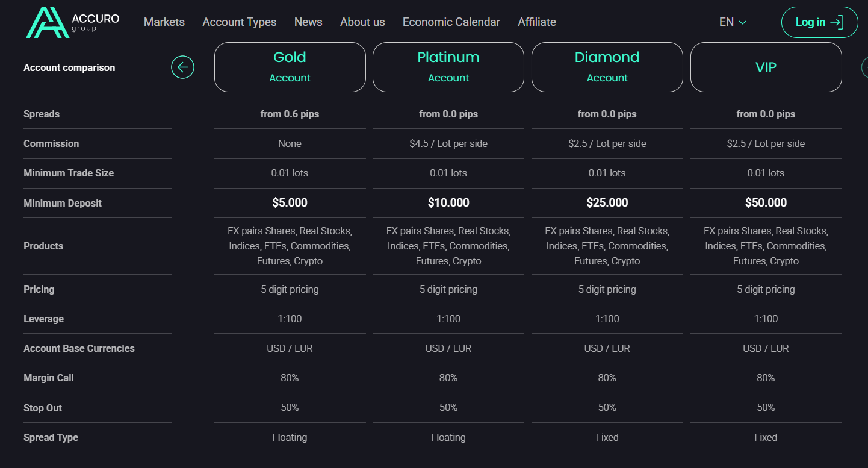Image resolution: width=868 pixels, height=468 pixels.
Task: Go to Account Types in the navigation
Action: [240, 22]
